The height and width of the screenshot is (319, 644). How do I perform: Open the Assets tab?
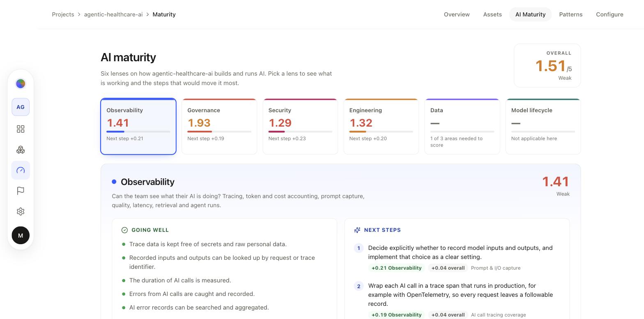(x=492, y=14)
